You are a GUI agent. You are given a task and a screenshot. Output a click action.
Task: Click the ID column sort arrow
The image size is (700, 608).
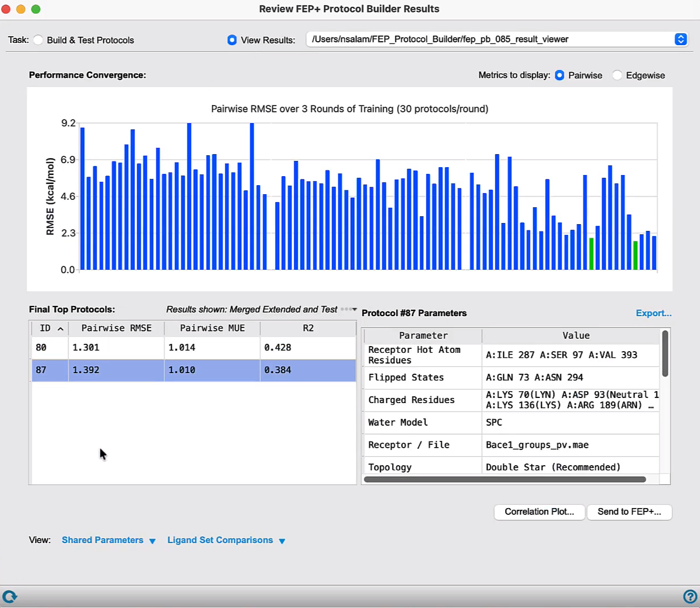(60, 329)
